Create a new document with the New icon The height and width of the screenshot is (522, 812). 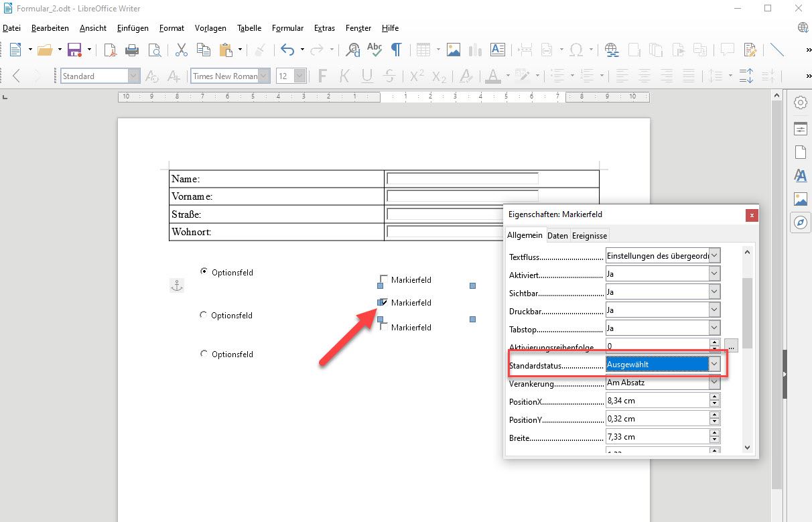15,50
